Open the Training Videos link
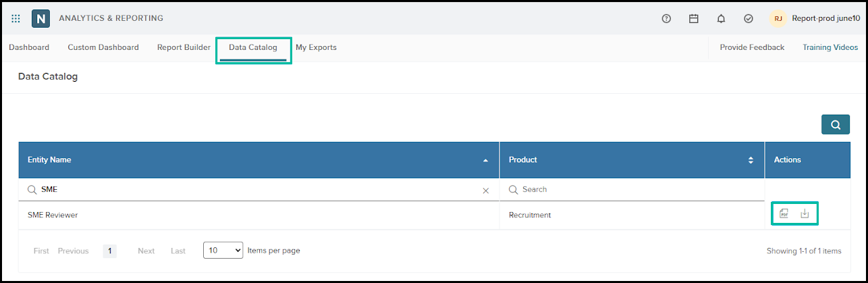This screenshot has height=283, width=868. point(830,47)
